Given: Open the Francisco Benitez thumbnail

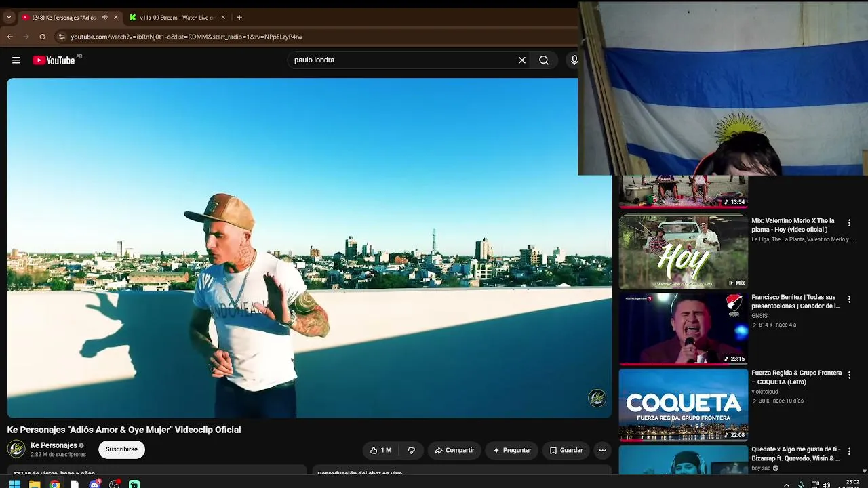Looking at the screenshot, I should (x=683, y=328).
